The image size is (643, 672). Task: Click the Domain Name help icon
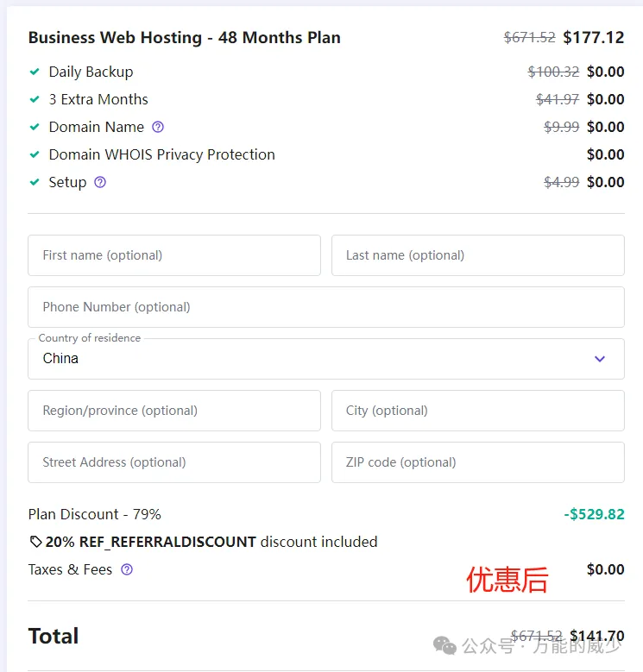pos(158,127)
